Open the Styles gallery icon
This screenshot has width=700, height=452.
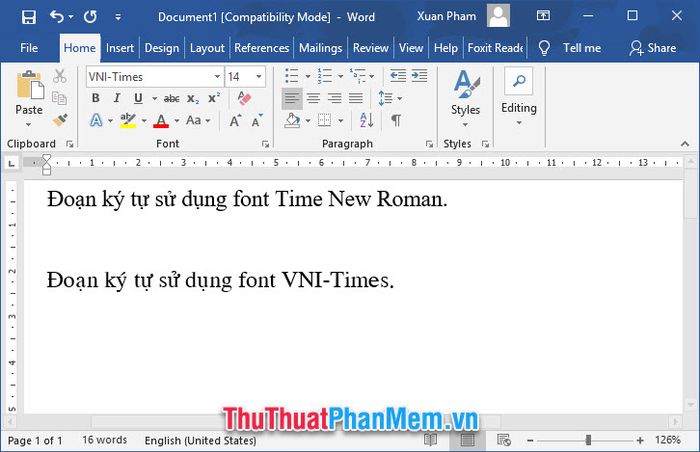coord(466,84)
